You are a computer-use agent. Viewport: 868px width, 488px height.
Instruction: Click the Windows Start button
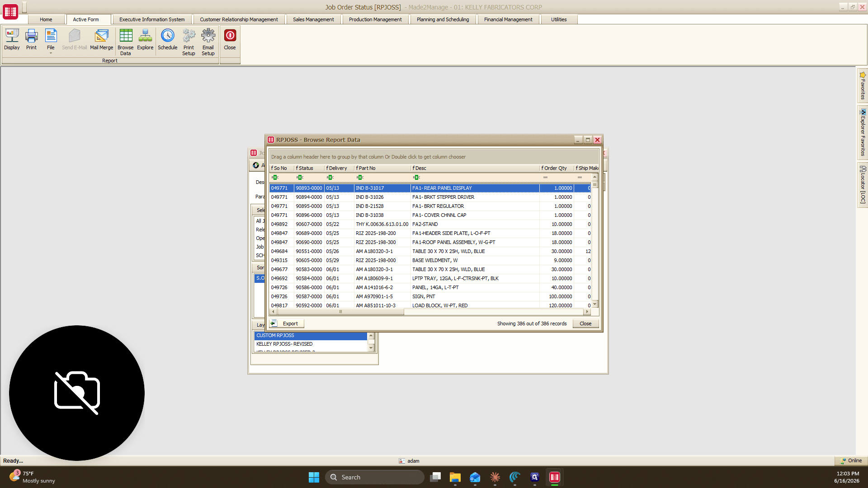tap(314, 477)
